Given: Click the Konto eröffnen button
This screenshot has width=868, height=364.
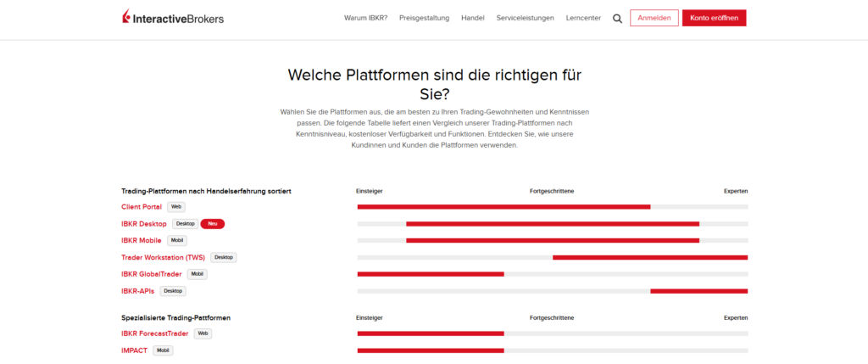Looking at the screenshot, I should 714,18.
